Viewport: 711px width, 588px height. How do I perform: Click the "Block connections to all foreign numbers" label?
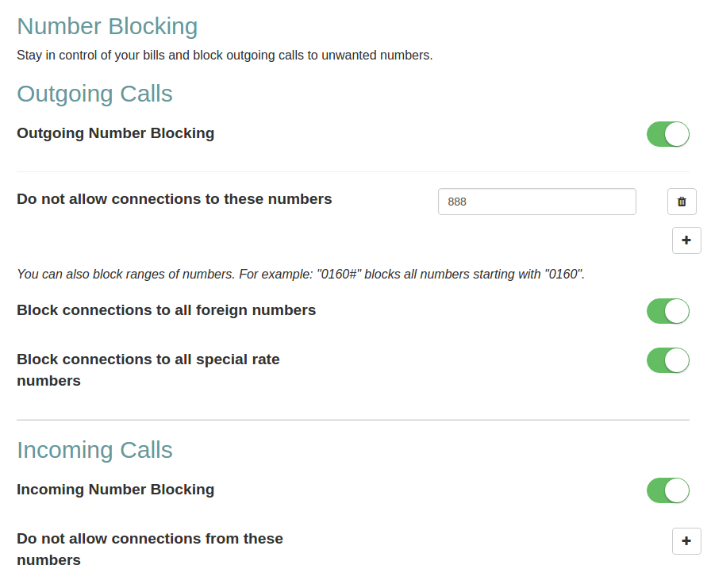click(x=166, y=309)
